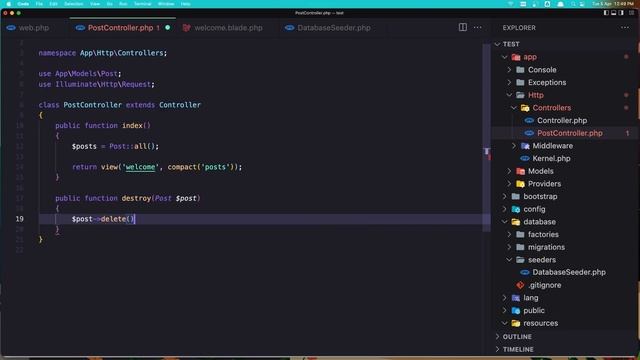640x360 pixels.
Task: Open the Terminal menu
Action: (143, 4)
